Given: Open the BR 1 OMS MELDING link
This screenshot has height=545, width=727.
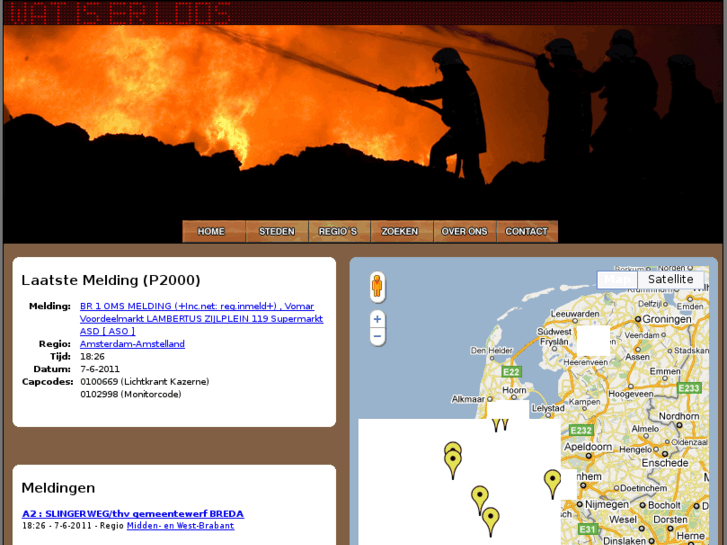Looking at the screenshot, I should click(201, 319).
